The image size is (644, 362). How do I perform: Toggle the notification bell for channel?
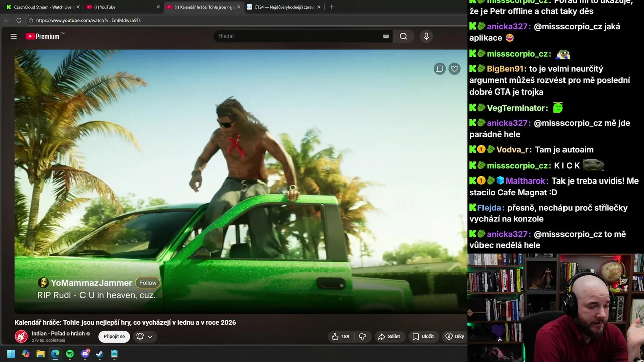point(140,337)
